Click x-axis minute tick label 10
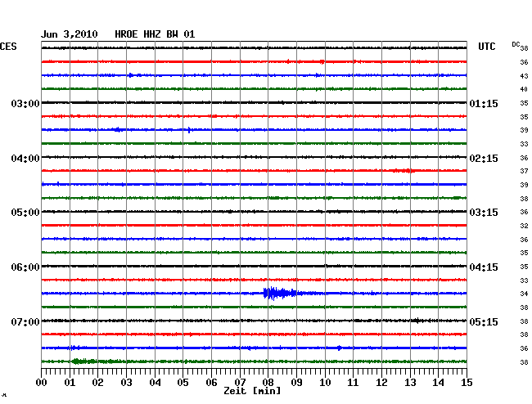This screenshot has height=404, width=532. click(x=325, y=382)
